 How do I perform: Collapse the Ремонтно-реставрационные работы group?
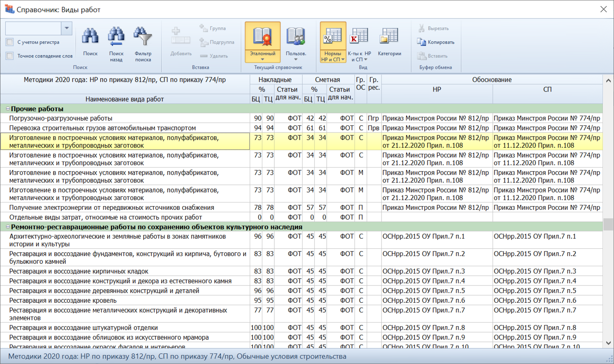click(8, 227)
